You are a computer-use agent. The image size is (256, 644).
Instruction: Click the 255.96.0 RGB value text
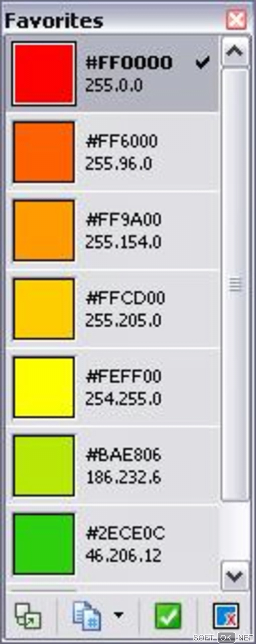coord(119,164)
